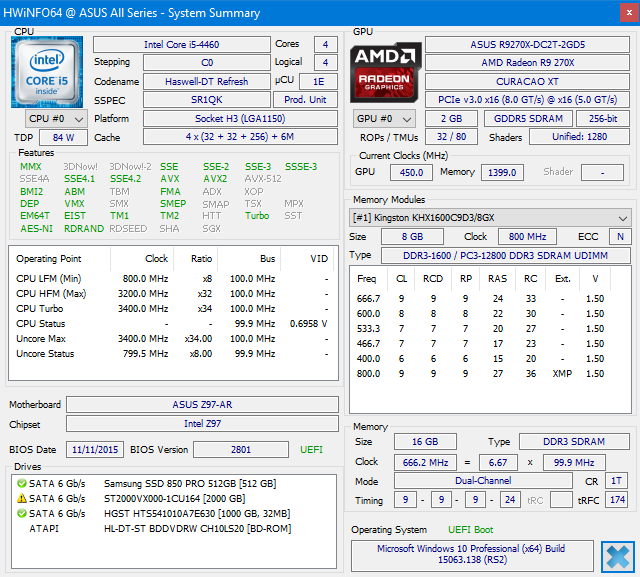Viewport: 640px width, 577px height.
Task: Click the Haswell-DT Refresh codename field
Action: [207, 81]
